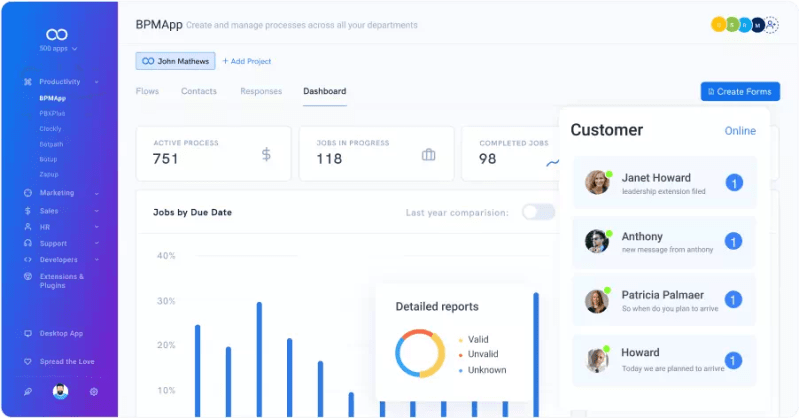The height and width of the screenshot is (418, 799).
Task: Click the Valid legend color dot
Action: 461,340
